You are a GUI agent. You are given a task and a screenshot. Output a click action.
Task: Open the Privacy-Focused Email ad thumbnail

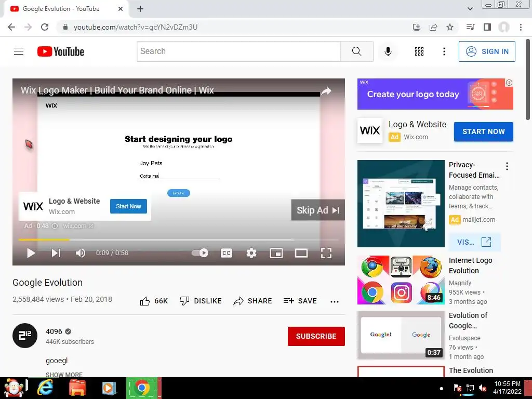pyautogui.click(x=401, y=204)
